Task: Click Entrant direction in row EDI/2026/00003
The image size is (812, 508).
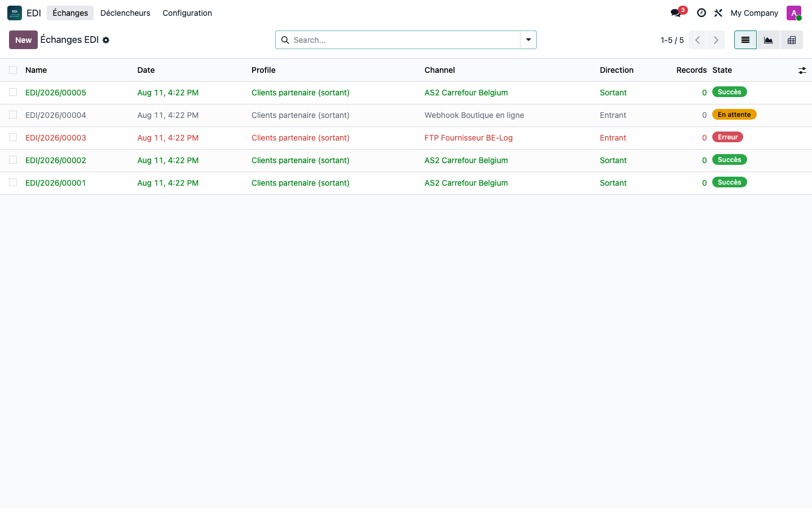Action: (x=613, y=138)
